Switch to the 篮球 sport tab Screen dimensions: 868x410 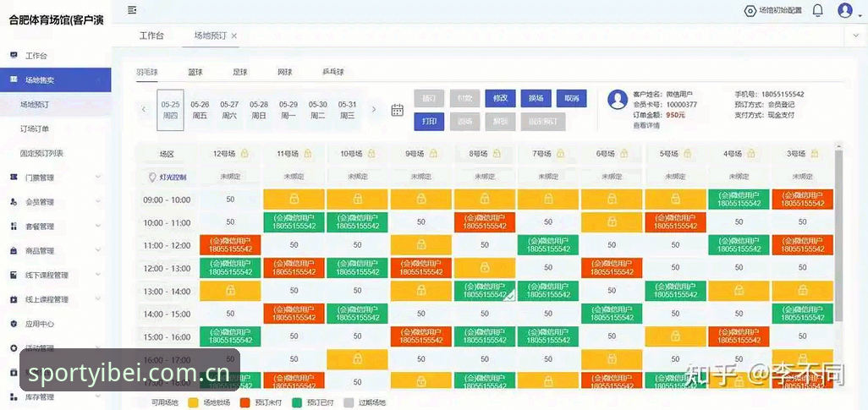(x=195, y=72)
